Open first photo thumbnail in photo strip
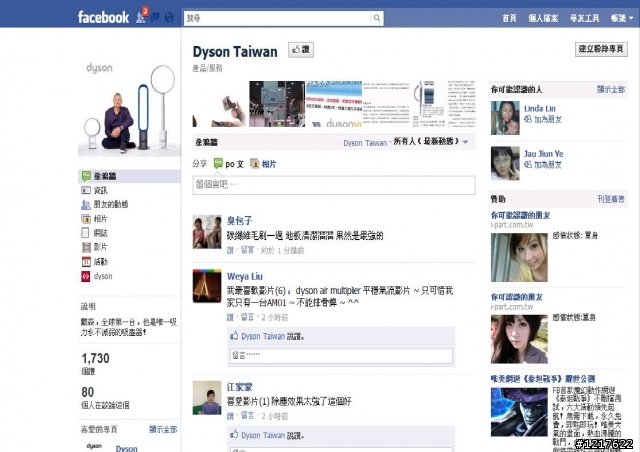Screen dimensions: 640x452 [220, 104]
